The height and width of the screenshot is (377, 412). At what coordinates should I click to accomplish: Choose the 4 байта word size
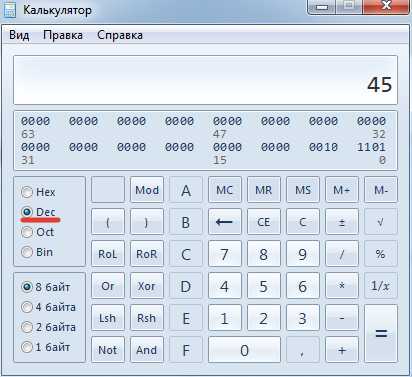click(x=48, y=307)
